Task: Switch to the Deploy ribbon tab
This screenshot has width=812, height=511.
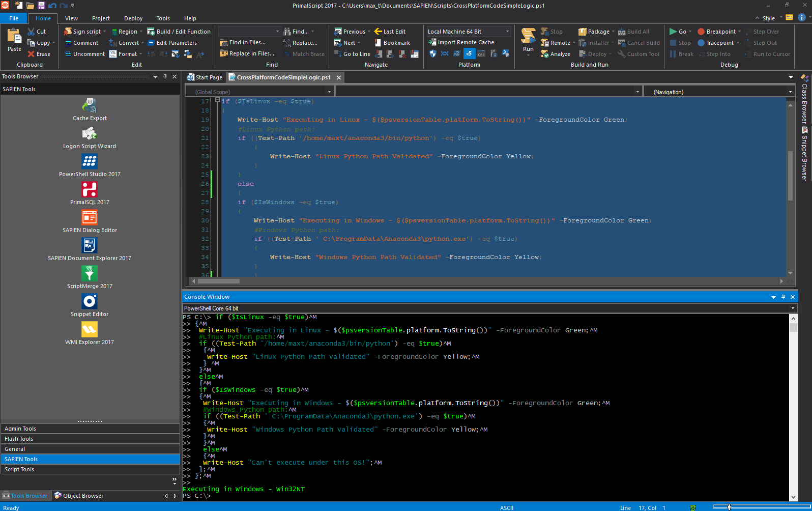Action: [x=133, y=18]
